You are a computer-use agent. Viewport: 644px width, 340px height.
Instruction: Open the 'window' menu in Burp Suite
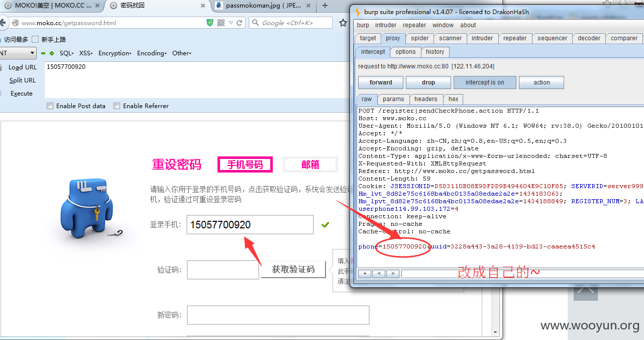[x=443, y=25]
